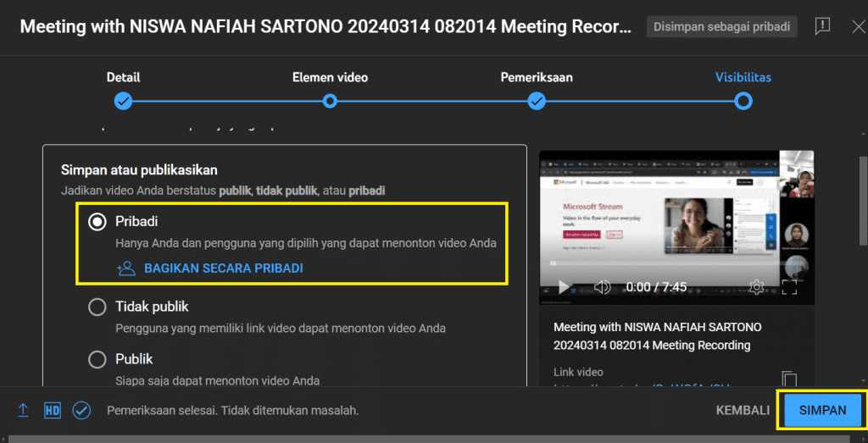Play the video preview
Viewport: 868px width, 443px height.
point(565,287)
